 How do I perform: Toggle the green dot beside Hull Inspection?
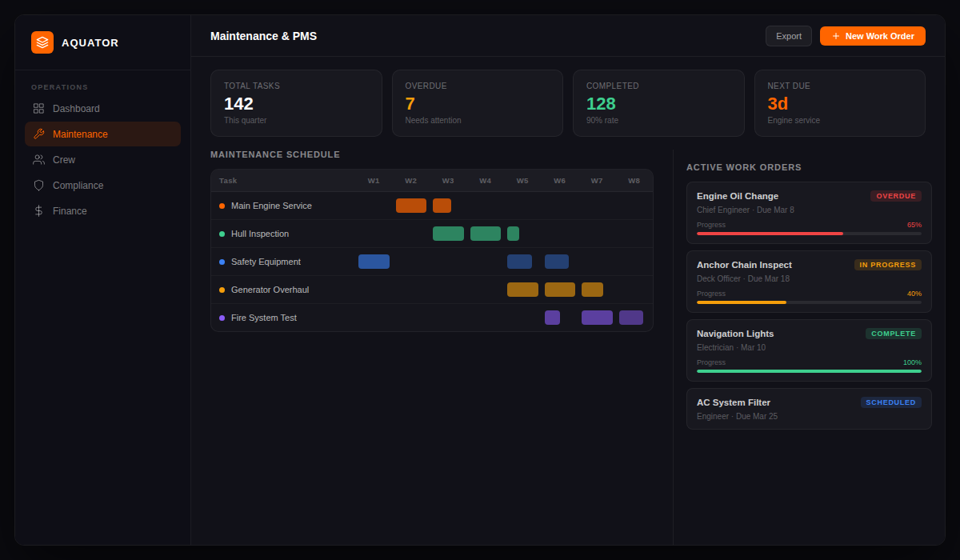(222, 234)
